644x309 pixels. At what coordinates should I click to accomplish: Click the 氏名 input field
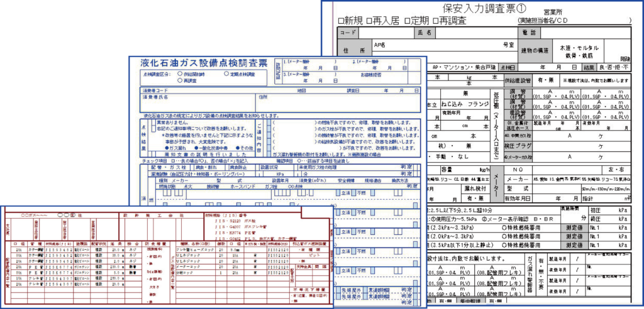click(x=476, y=33)
